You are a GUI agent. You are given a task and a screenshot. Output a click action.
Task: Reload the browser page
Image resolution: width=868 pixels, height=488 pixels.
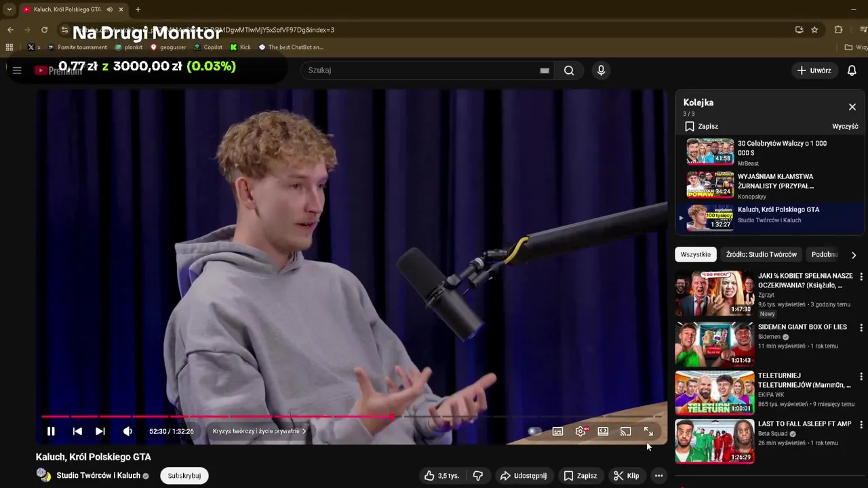[45, 30]
